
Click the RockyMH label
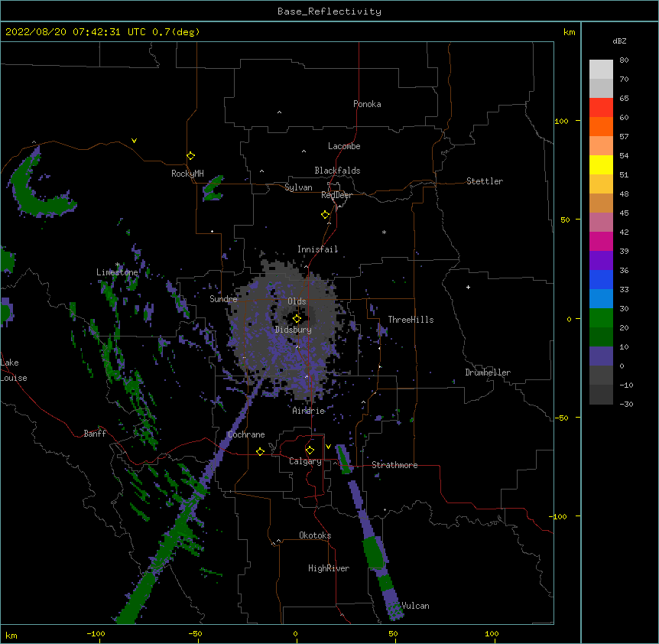coord(187,174)
